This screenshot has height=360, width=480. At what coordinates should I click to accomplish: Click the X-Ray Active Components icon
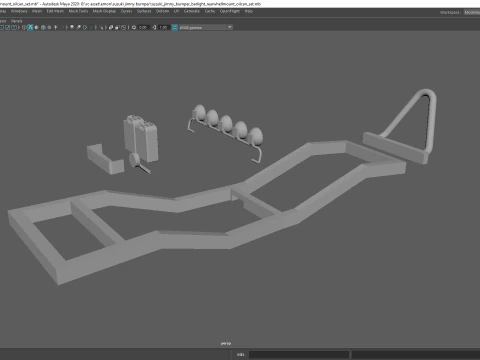[117, 27]
